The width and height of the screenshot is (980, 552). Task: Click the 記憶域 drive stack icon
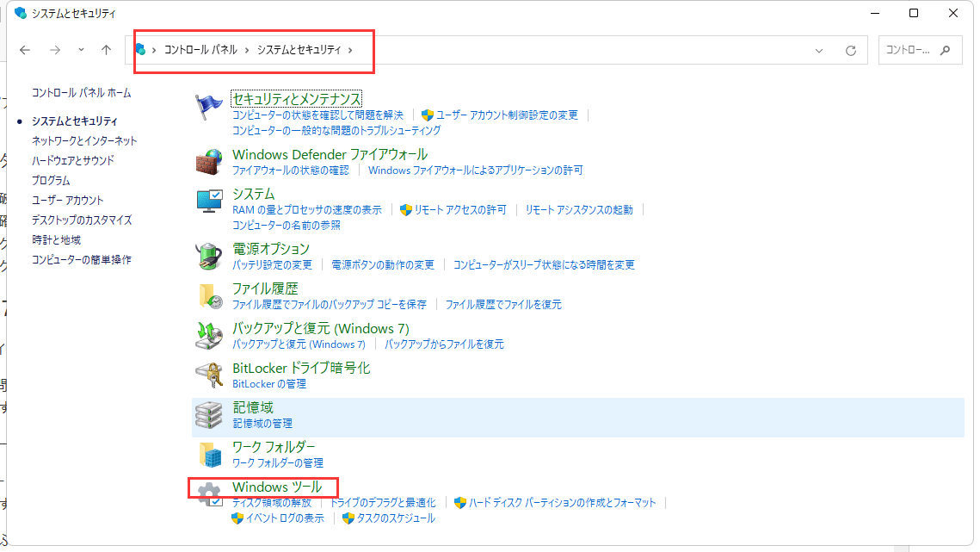(x=207, y=415)
